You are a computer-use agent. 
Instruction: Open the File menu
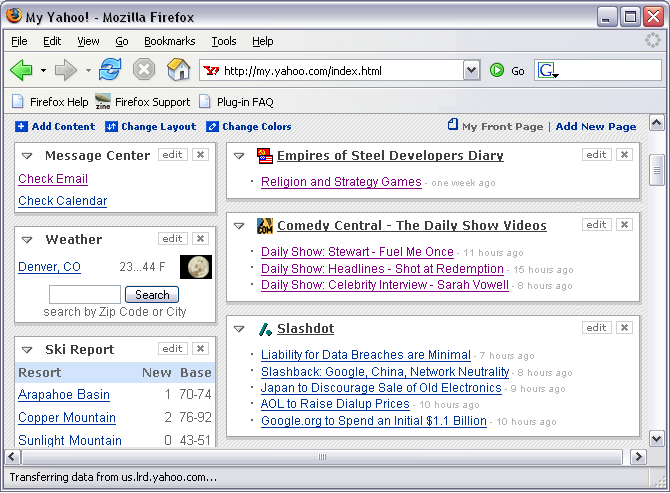coord(19,41)
